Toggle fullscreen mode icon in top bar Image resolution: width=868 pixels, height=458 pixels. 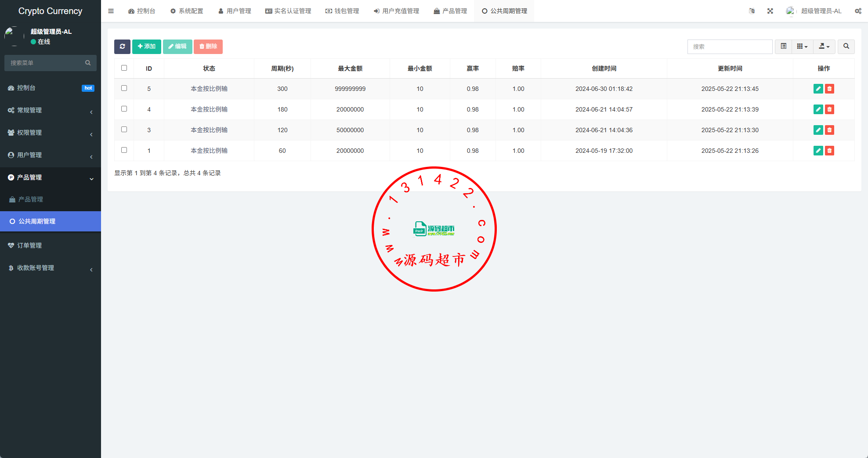770,11
